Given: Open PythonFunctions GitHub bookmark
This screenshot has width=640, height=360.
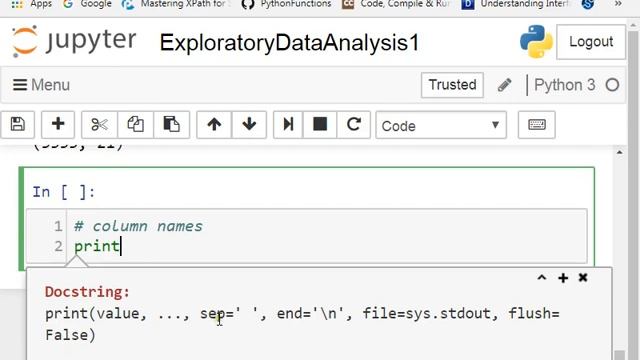Looking at the screenshot, I should click(x=286, y=4).
